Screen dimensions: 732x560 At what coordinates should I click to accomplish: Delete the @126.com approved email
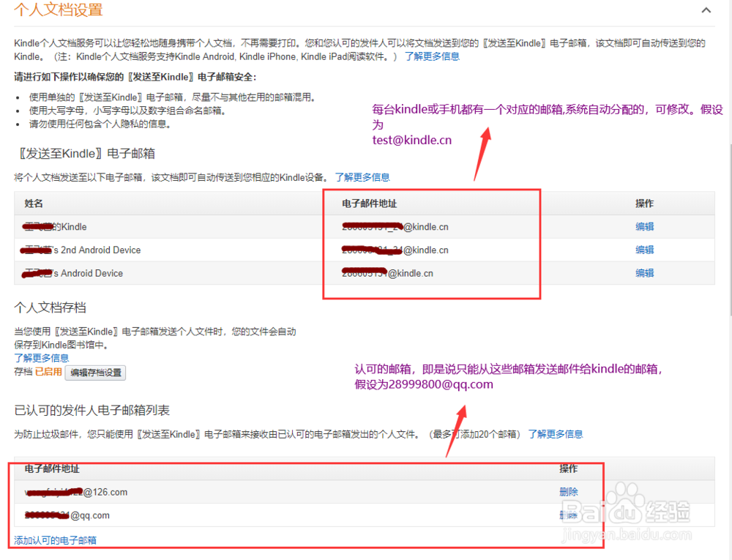[569, 492]
